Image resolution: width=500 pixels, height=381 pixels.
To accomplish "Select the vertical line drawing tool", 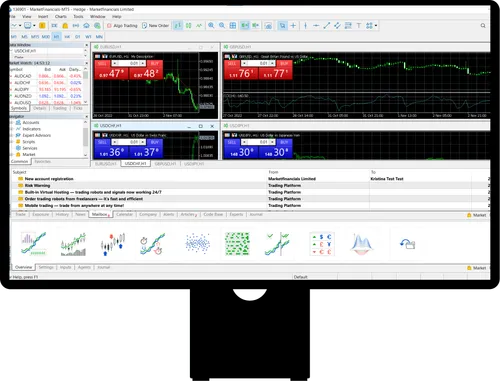I will [x=305, y=26].
